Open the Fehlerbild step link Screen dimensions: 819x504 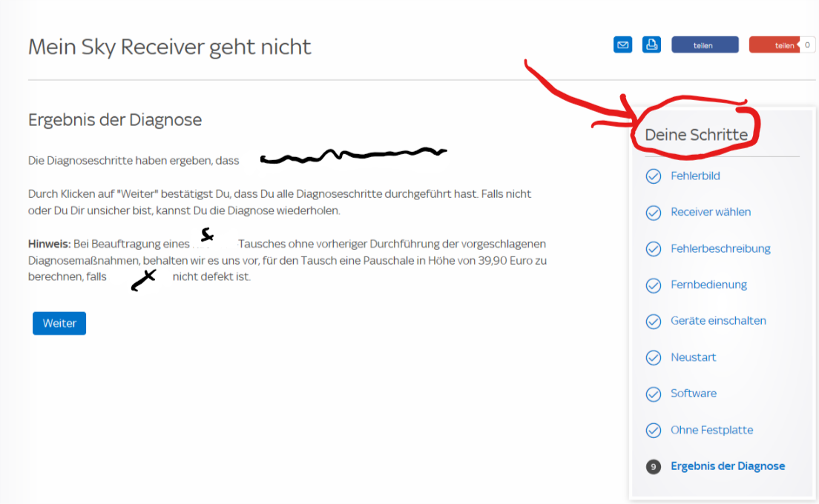tap(695, 176)
